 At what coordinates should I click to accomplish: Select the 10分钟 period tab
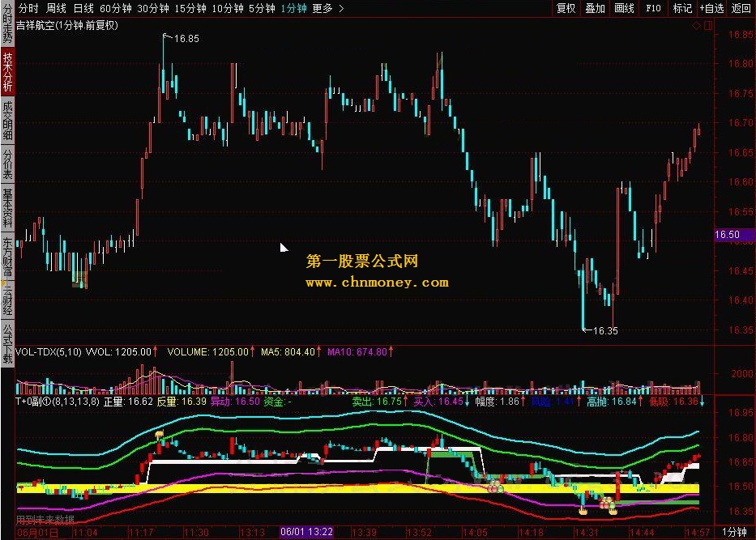[x=227, y=8]
